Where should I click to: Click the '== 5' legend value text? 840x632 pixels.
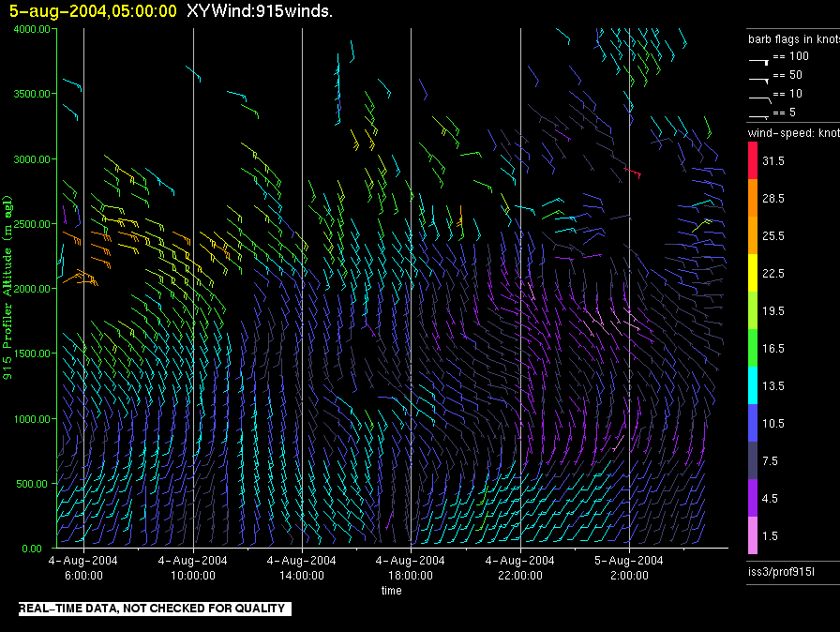point(785,113)
